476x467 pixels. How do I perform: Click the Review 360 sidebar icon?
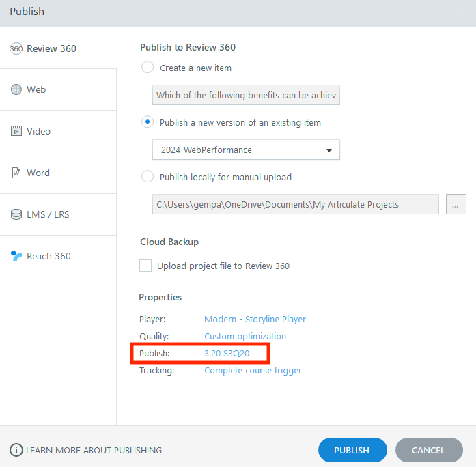coord(16,48)
